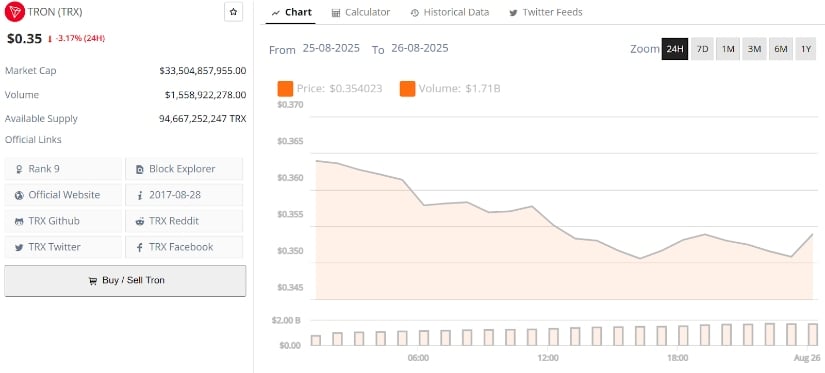The image size is (825, 373).
Task: Click the Buy / Sell Tron button
Action: pyautogui.click(x=125, y=280)
